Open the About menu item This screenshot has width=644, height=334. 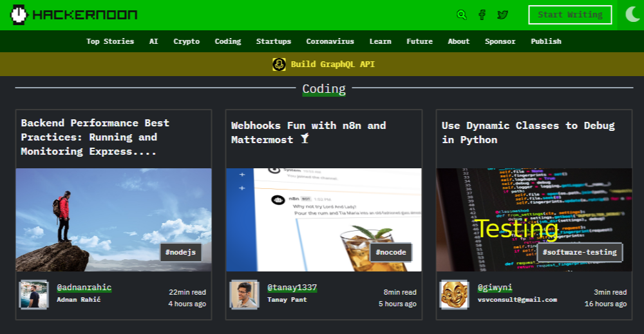pyautogui.click(x=459, y=41)
